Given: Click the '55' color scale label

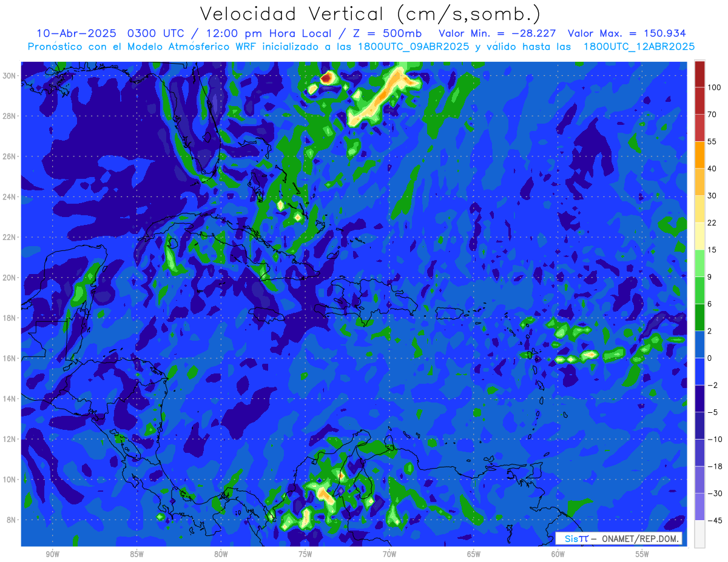Looking at the screenshot, I should click(x=712, y=141).
